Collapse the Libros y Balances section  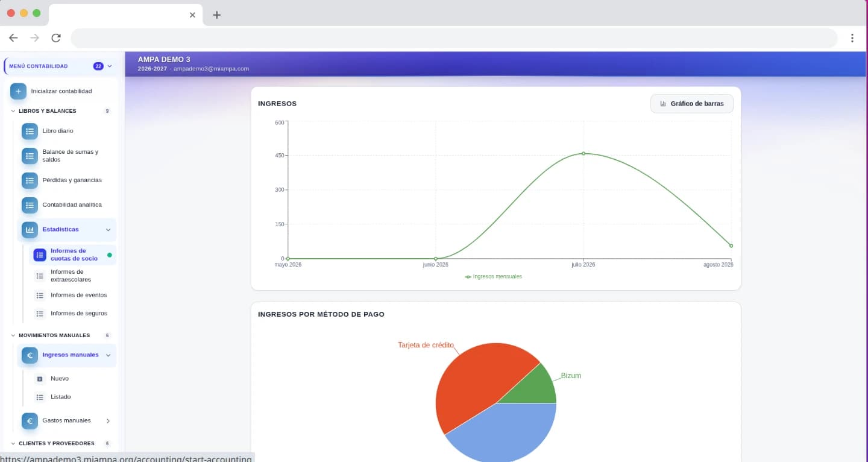[x=13, y=111]
